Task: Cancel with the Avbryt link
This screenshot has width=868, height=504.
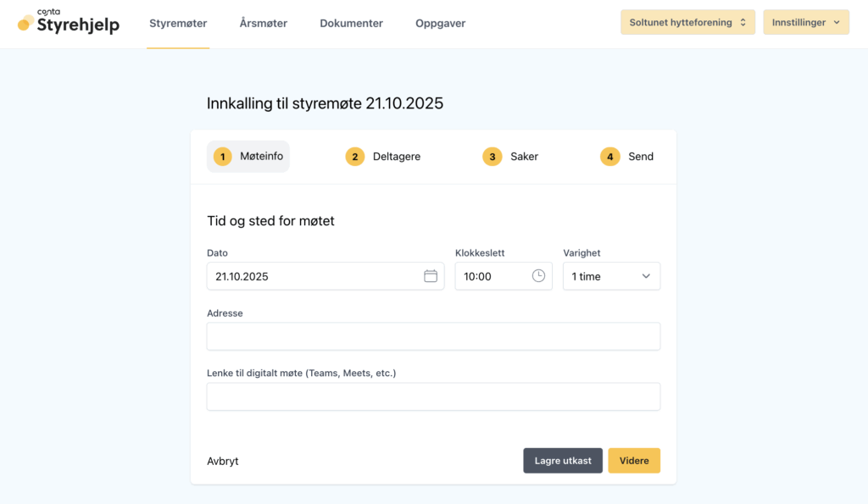Action: (223, 462)
